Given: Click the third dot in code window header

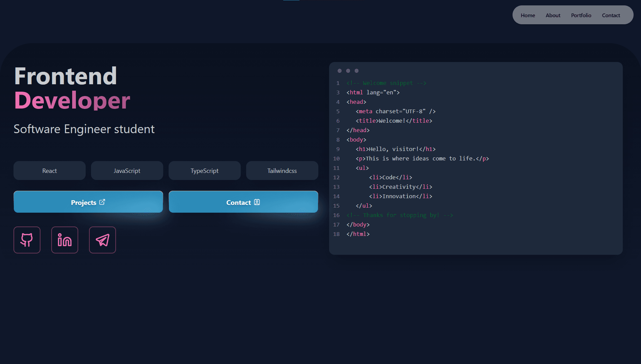Looking at the screenshot, I should pyautogui.click(x=356, y=71).
